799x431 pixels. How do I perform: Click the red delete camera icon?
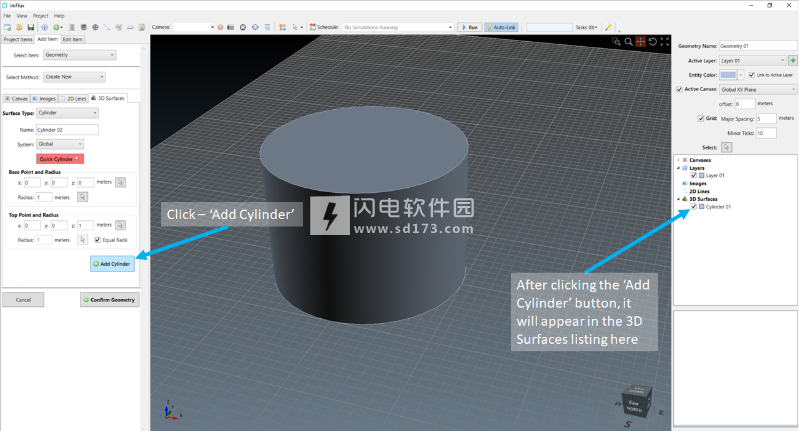[x=220, y=27]
